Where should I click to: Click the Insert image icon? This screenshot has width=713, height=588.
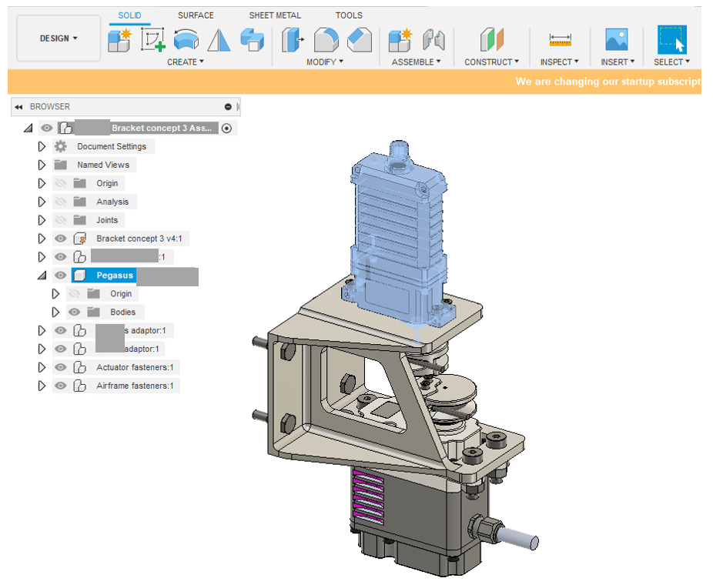pyautogui.click(x=617, y=39)
